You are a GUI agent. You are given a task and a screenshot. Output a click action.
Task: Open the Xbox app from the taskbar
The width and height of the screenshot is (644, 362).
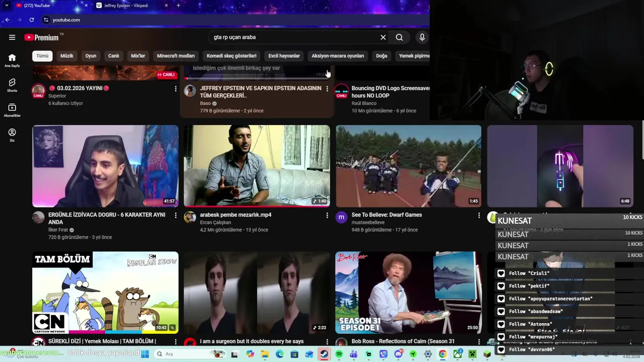pyautogui.click(x=457, y=354)
